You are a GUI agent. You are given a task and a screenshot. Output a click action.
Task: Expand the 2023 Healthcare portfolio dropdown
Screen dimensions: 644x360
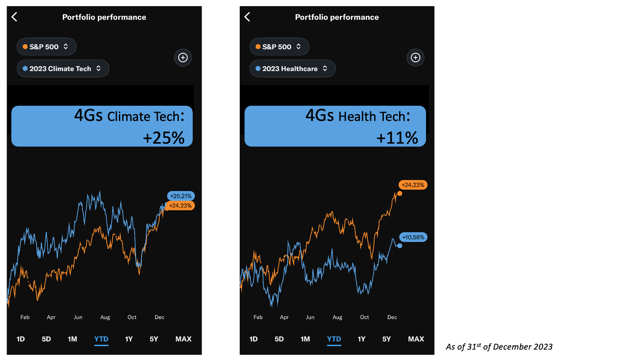(x=325, y=68)
